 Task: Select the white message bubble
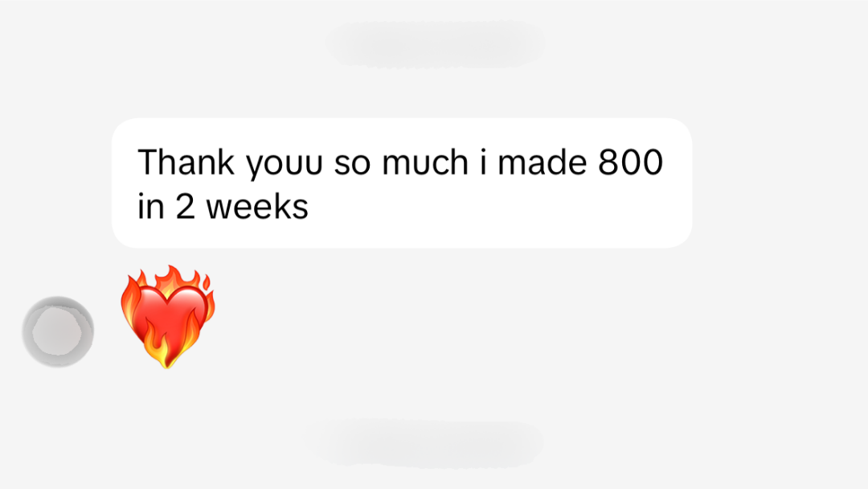[401, 183]
